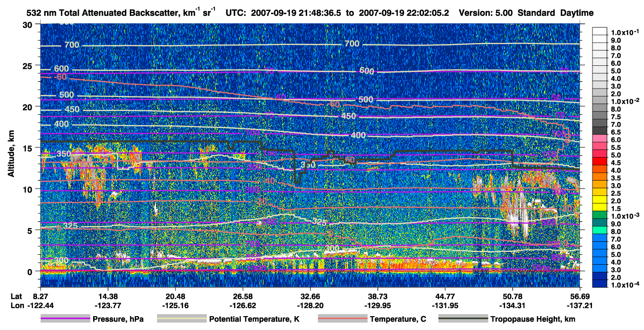Viewport: 644px width, 330px height.
Task: Click the color bar label '4.5'
Action: point(616,163)
